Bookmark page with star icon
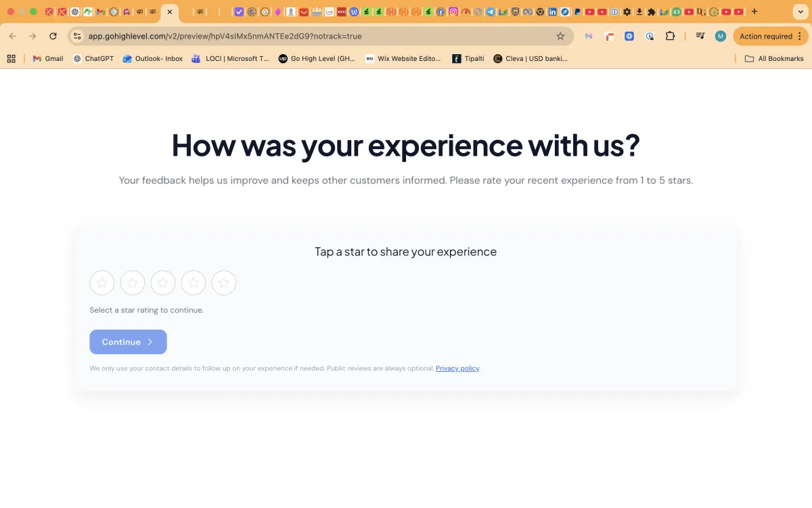812x508 pixels. (560, 37)
